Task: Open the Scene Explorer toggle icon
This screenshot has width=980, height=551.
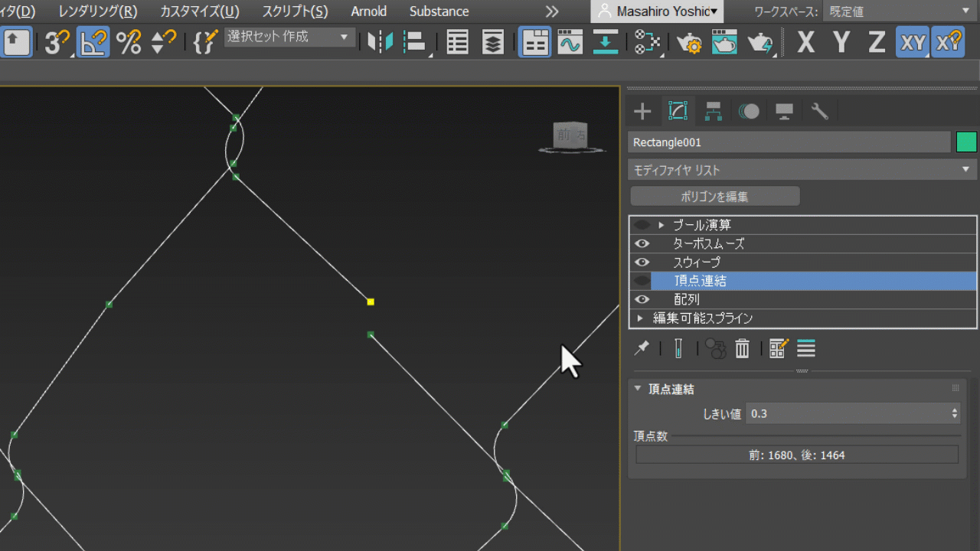Action: point(458,42)
